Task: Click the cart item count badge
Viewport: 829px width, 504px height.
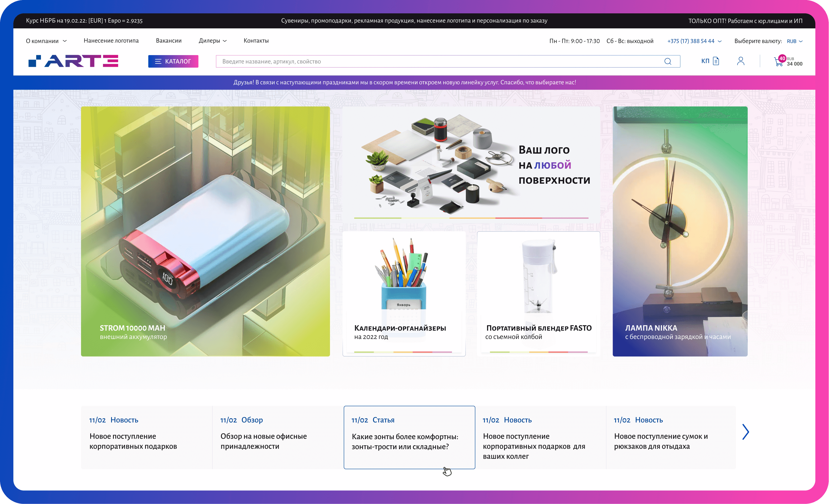Action: pyautogui.click(x=782, y=58)
